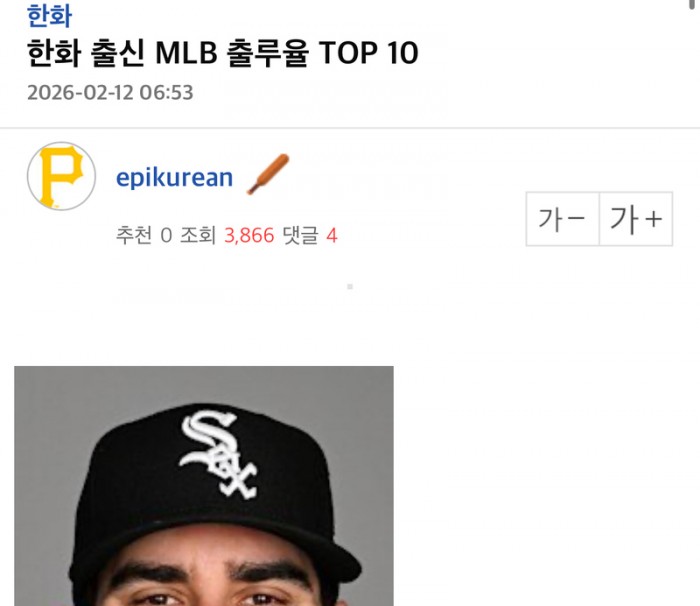Open the White Sox player photo

(204, 486)
